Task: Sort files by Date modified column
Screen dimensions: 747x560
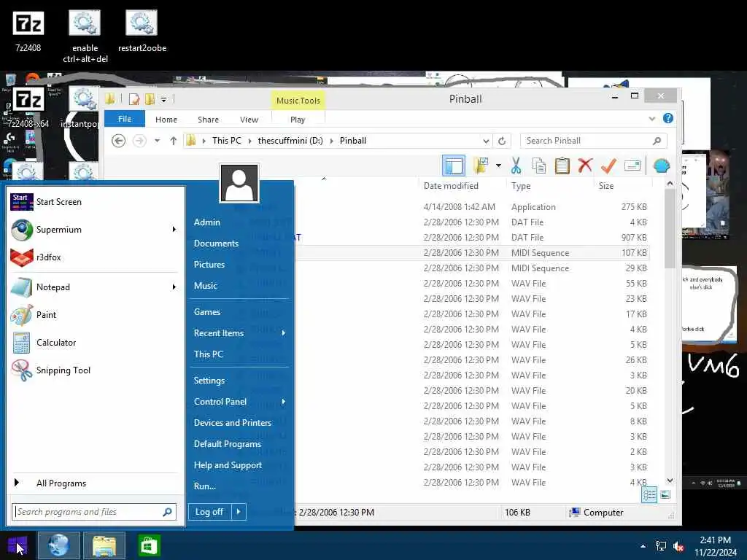Action: click(x=451, y=186)
